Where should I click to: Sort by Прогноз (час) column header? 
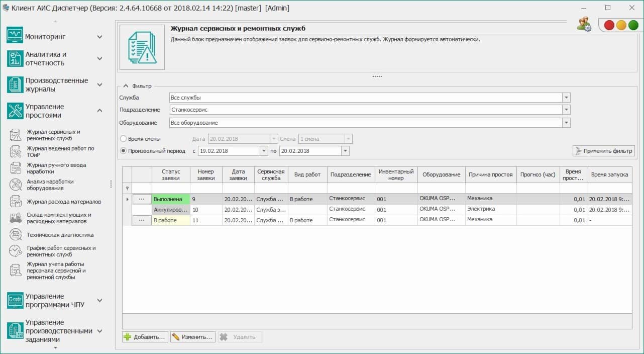coord(538,174)
